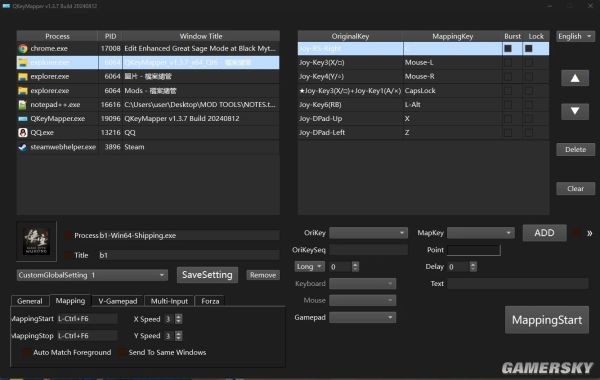Select the QQ.exe penguin icon
600x380 pixels.
tap(23, 132)
